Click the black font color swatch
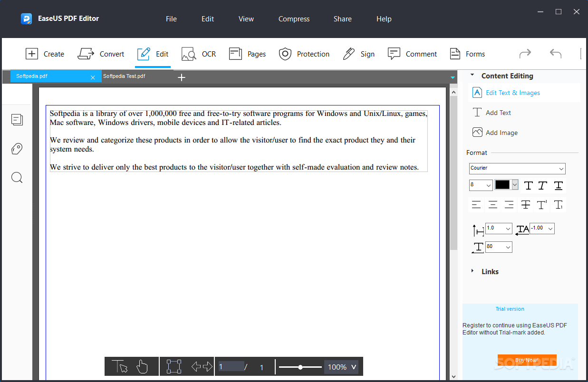 click(x=502, y=185)
